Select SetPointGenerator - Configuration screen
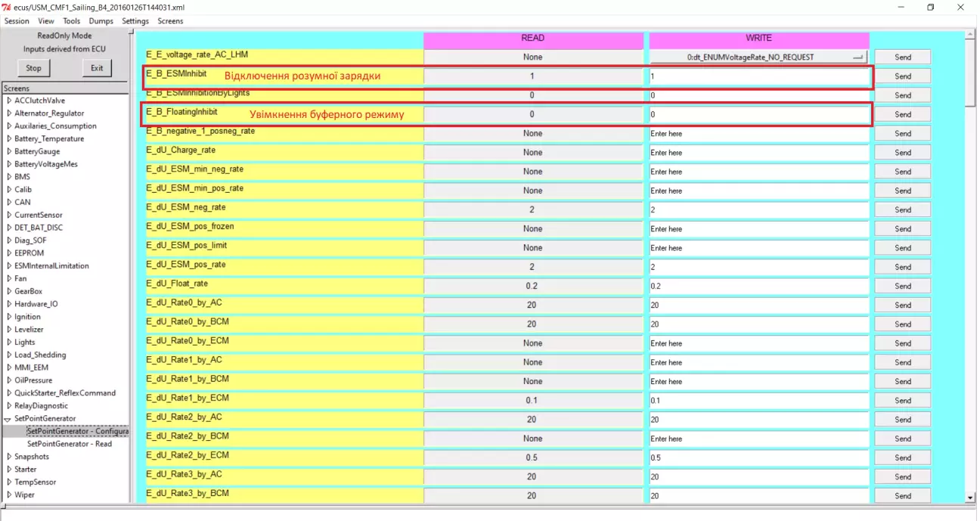Image resolution: width=980 pixels, height=521 pixels. click(78, 432)
